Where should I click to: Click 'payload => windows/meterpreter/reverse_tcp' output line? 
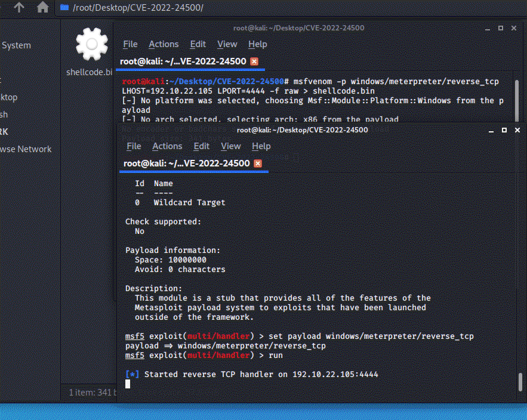click(226, 346)
